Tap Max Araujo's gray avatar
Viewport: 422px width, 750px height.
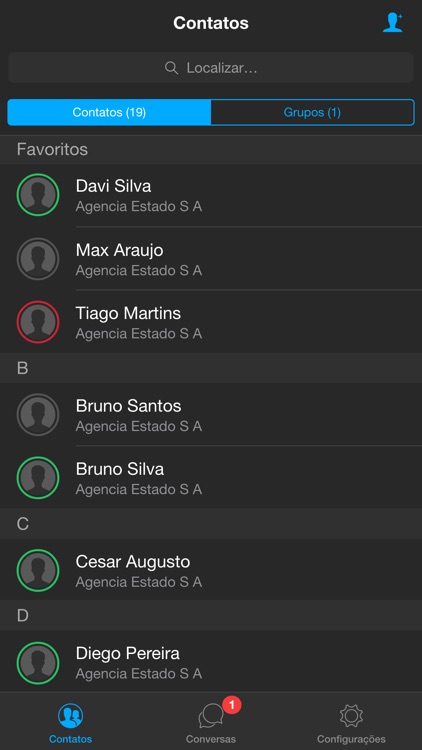38,259
